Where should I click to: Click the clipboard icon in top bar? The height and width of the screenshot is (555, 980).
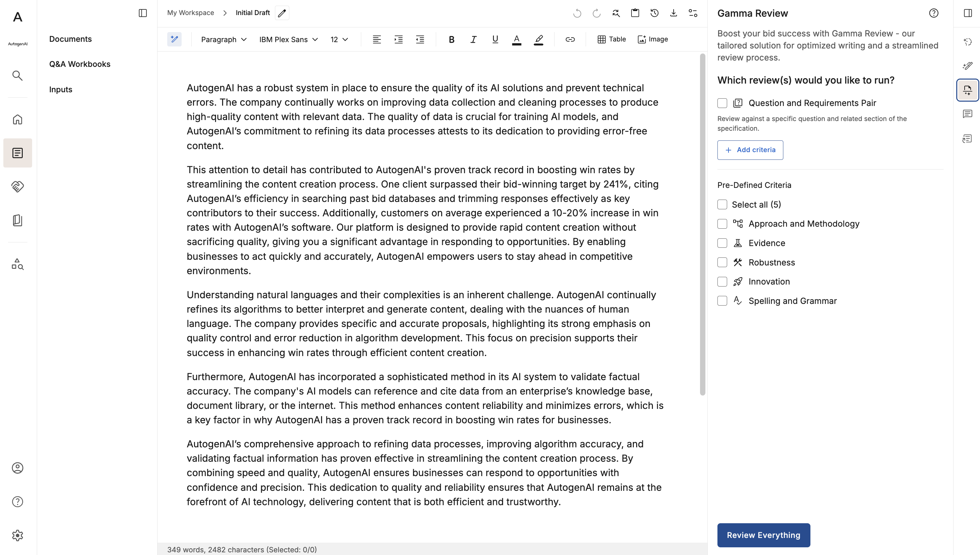point(635,13)
